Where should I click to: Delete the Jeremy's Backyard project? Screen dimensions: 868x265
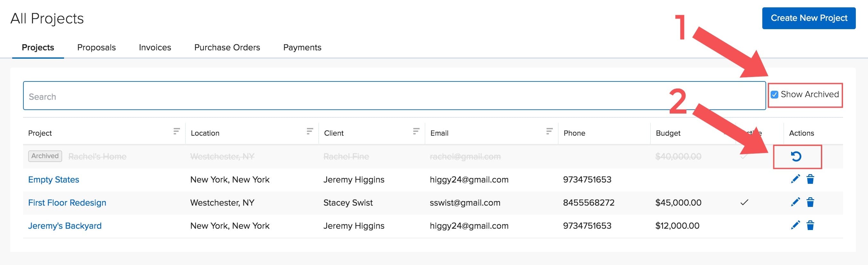click(x=810, y=225)
